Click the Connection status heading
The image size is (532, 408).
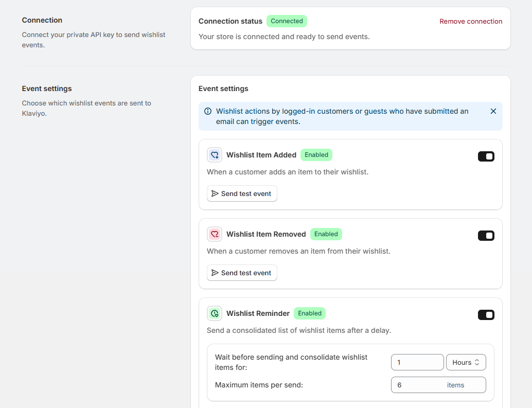pyautogui.click(x=230, y=22)
